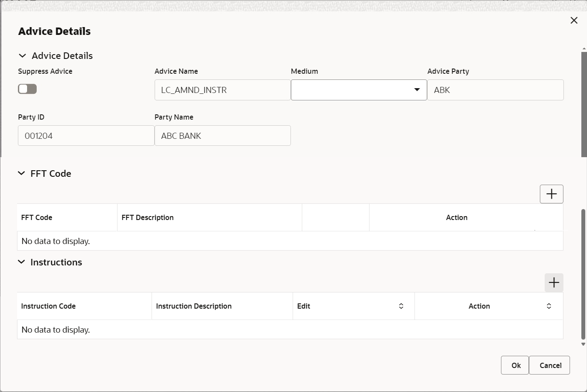The width and height of the screenshot is (587, 392).
Task: Click the FFT Description column header
Action: (210, 217)
